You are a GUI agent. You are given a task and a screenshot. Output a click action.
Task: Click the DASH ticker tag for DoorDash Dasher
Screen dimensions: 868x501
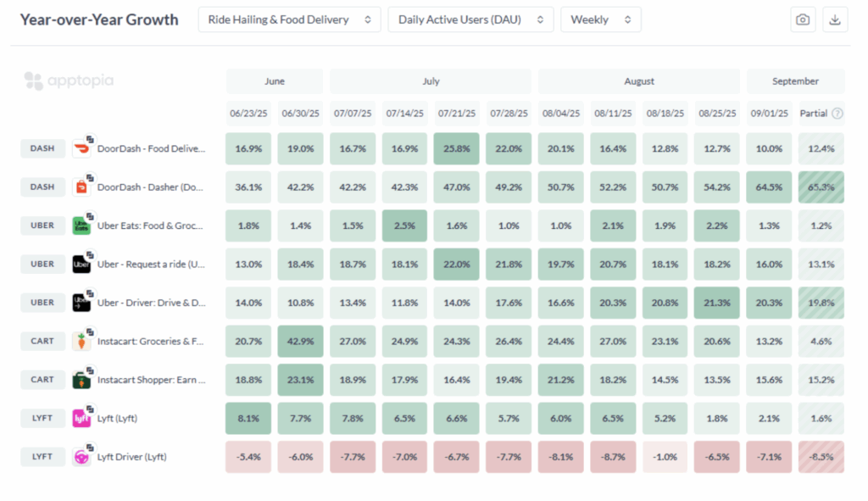(x=42, y=186)
